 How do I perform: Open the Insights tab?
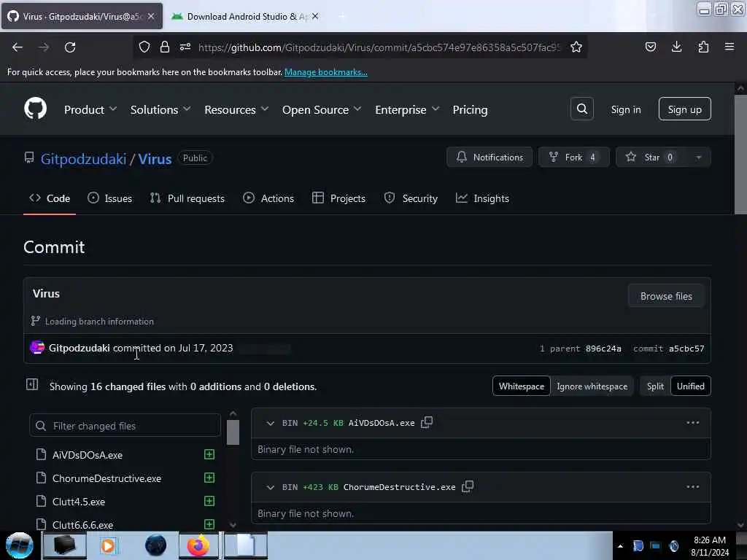(482, 198)
